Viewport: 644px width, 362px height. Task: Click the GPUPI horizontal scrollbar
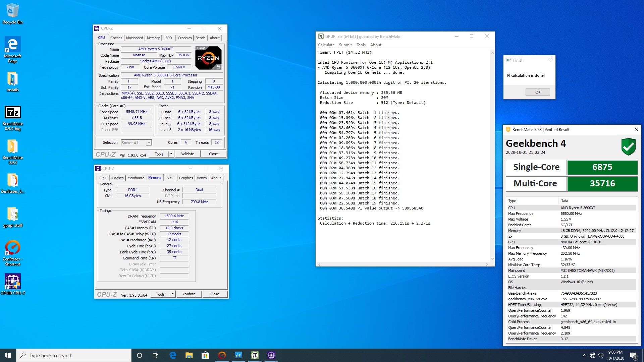pos(403,264)
